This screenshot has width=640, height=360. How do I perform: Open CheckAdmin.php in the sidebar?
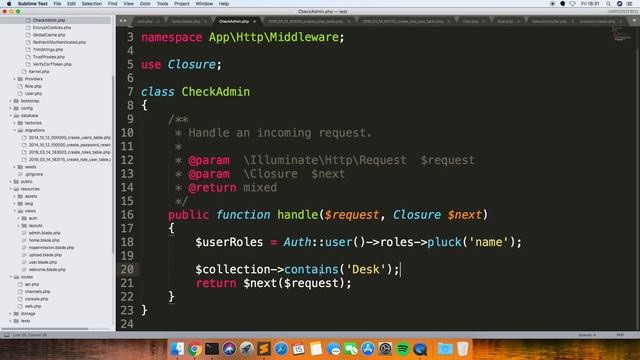tap(49, 20)
